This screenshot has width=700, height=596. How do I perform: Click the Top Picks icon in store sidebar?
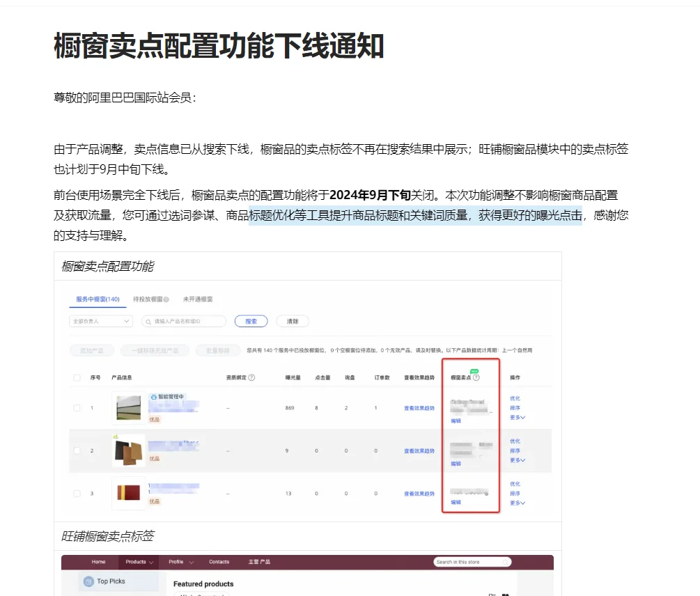tap(89, 581)
